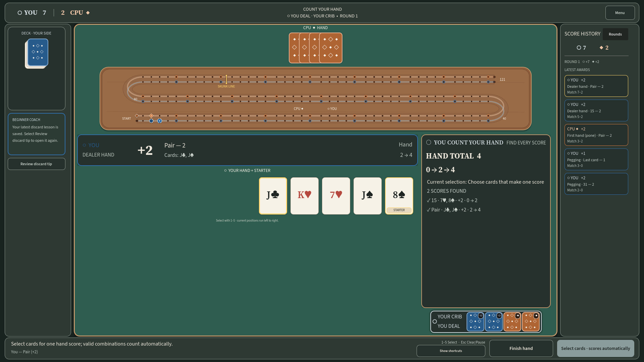Click 'Select cards · scores automatically' button

coord(595,348)
